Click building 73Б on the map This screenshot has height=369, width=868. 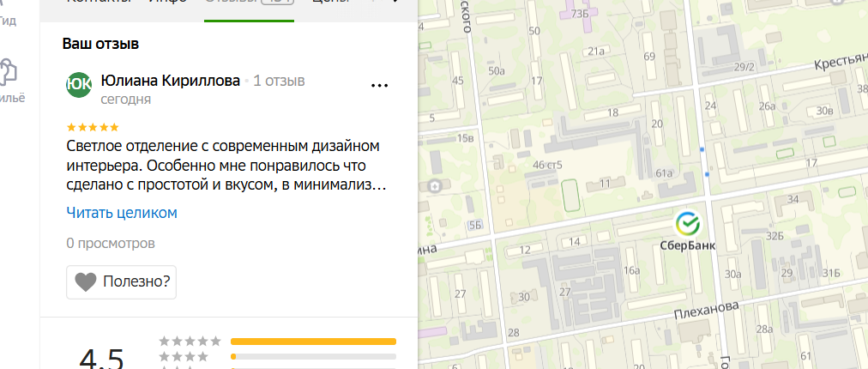coord(580,14)
